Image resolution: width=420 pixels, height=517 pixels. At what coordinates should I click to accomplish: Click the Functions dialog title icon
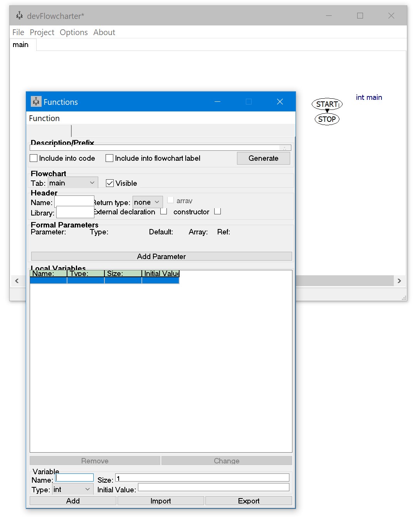[x=36, y=102]
